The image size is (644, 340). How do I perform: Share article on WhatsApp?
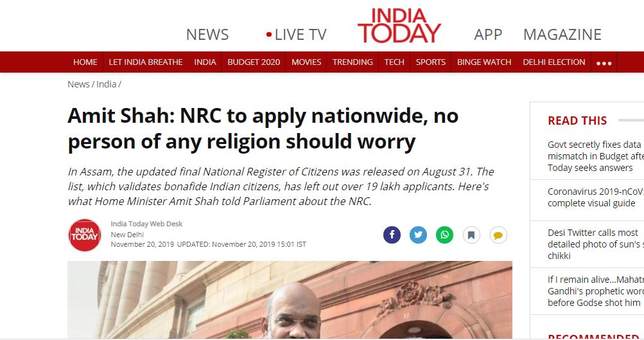click(x=444, y=235)
